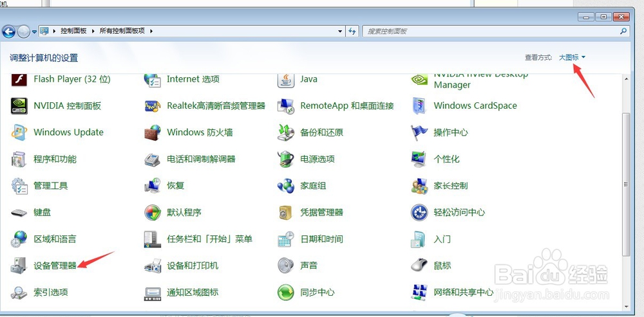Open the Flash Player (32 位) icon
Screen dimensions: 644x317
(x=19, y=79)
